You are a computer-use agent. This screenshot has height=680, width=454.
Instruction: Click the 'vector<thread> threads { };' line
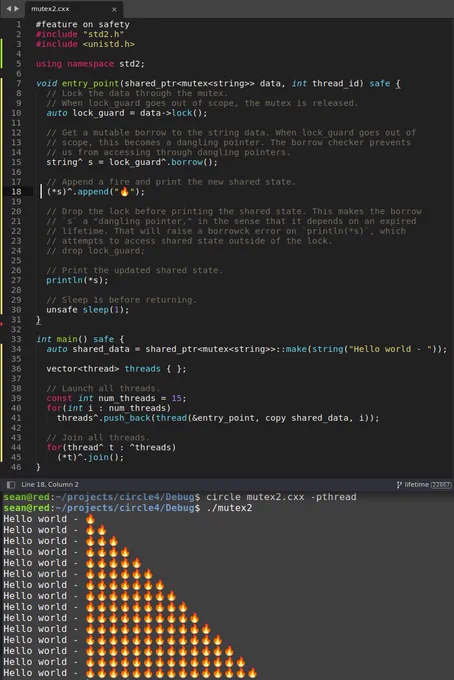click(116, 369)
